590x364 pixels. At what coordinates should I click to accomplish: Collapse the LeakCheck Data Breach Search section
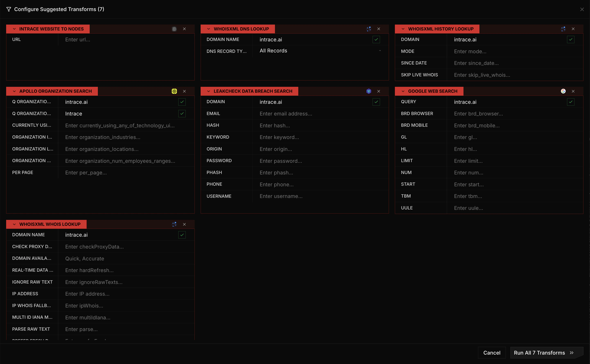209,91
